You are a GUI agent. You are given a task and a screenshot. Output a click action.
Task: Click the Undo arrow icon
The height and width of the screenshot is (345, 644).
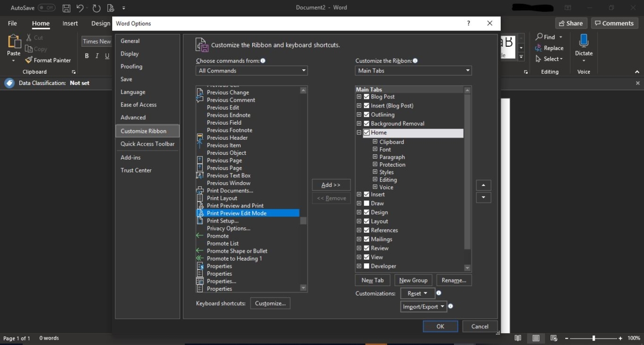80,8
